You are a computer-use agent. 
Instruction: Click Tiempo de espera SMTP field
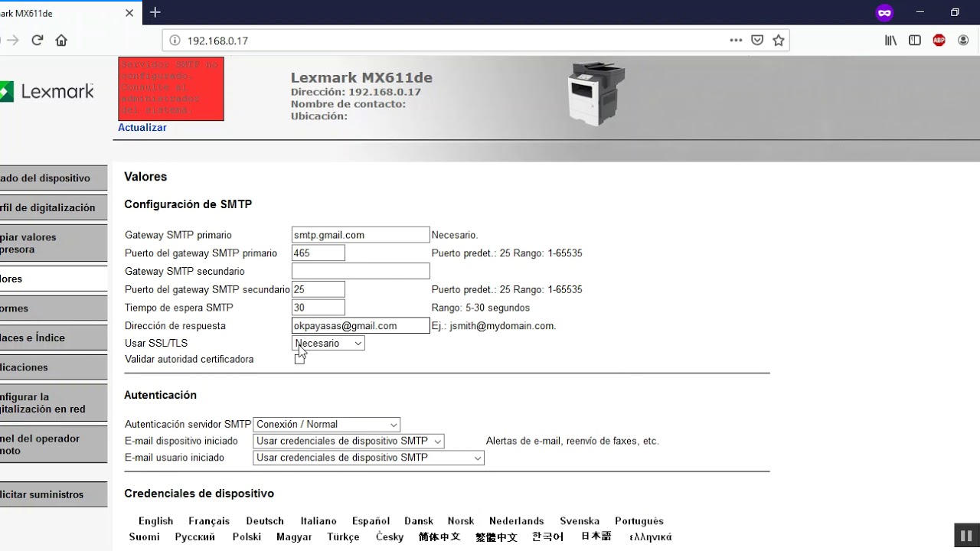click(x=318, y=308)
